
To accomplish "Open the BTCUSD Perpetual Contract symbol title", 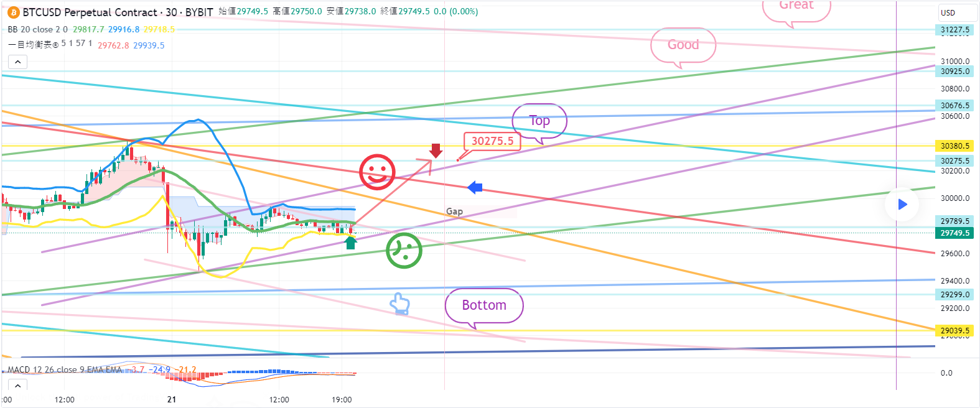I will 90,12.
